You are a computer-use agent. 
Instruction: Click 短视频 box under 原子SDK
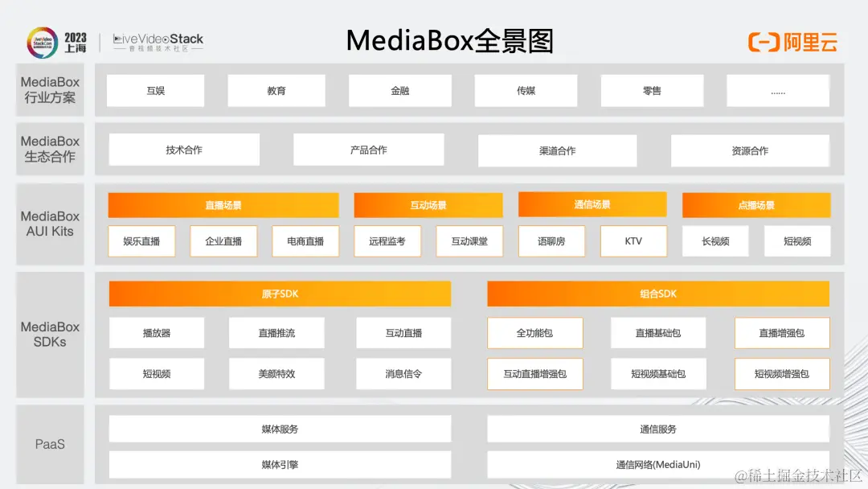tap(157, 374)
